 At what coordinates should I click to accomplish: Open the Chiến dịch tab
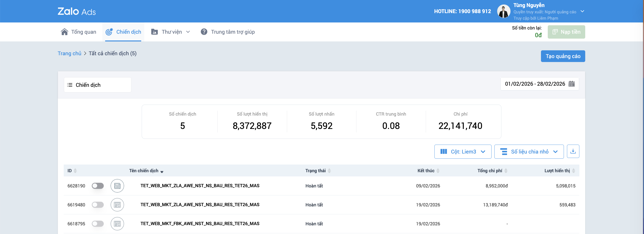point(123,32)
